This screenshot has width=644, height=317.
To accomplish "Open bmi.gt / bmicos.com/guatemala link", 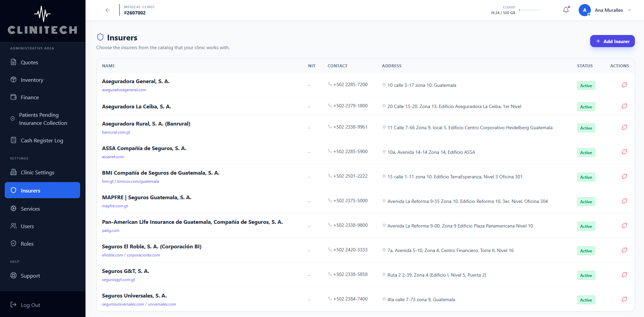I will (130, 181).
